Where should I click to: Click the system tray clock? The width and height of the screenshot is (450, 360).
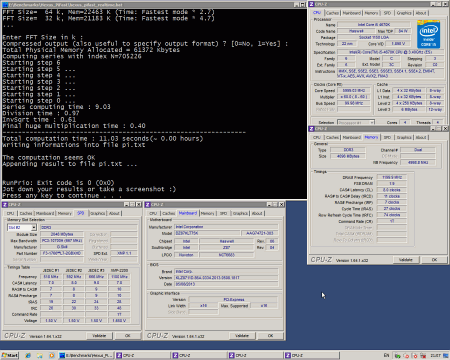tap(435, 355)
